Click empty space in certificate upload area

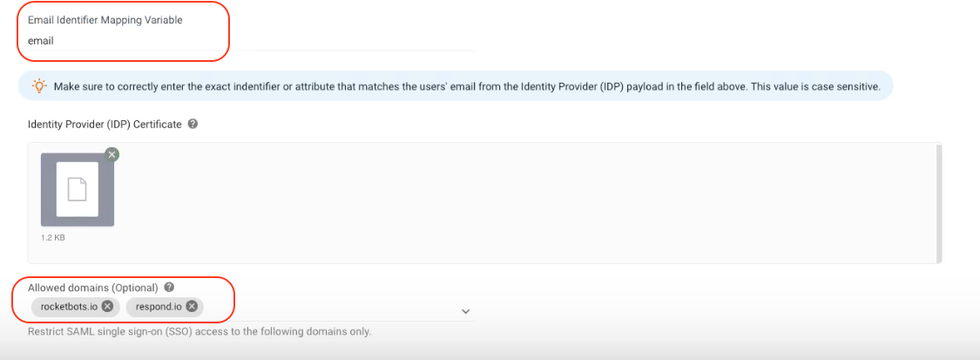click(x=523, y=202)
